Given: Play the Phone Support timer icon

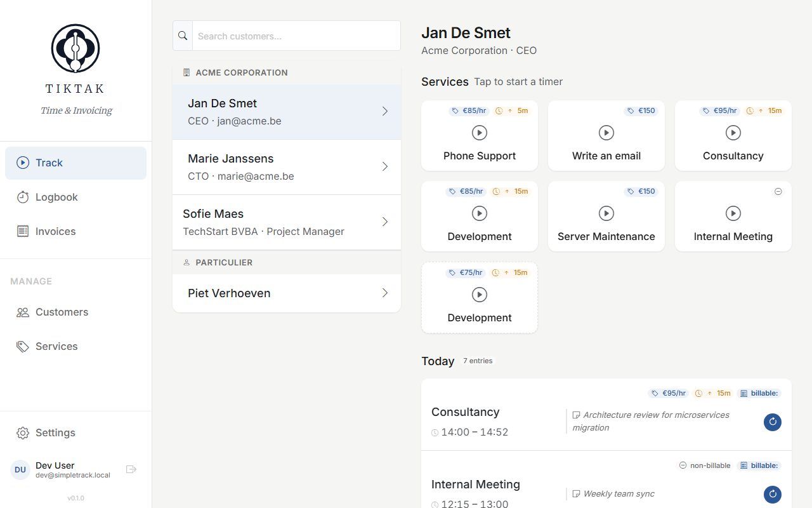Looking at the screenshot, I should pos(479,133).
